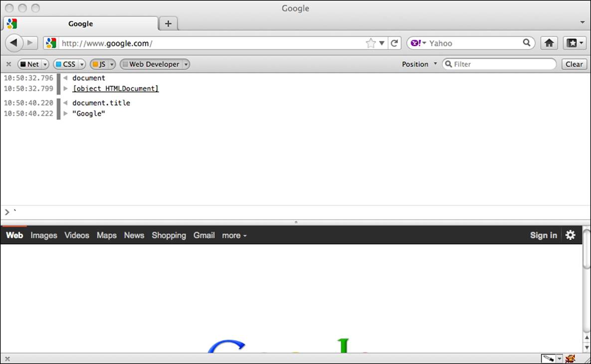Close the add-on bar with the bottom X
591x364 pixels.
pyautogui.click(x=7, y=359)
